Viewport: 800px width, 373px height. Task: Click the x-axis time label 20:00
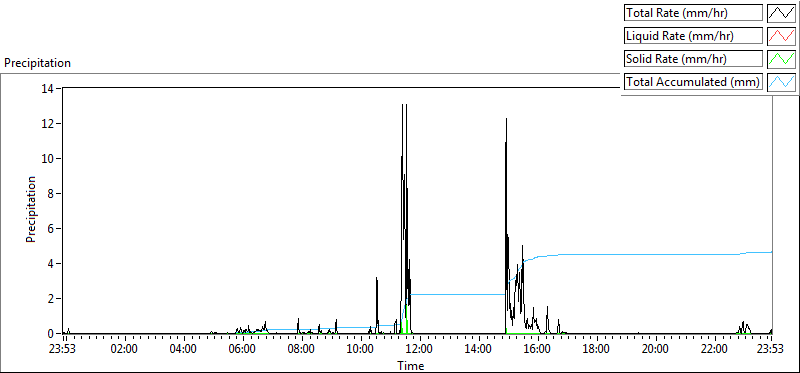(655, 350)
